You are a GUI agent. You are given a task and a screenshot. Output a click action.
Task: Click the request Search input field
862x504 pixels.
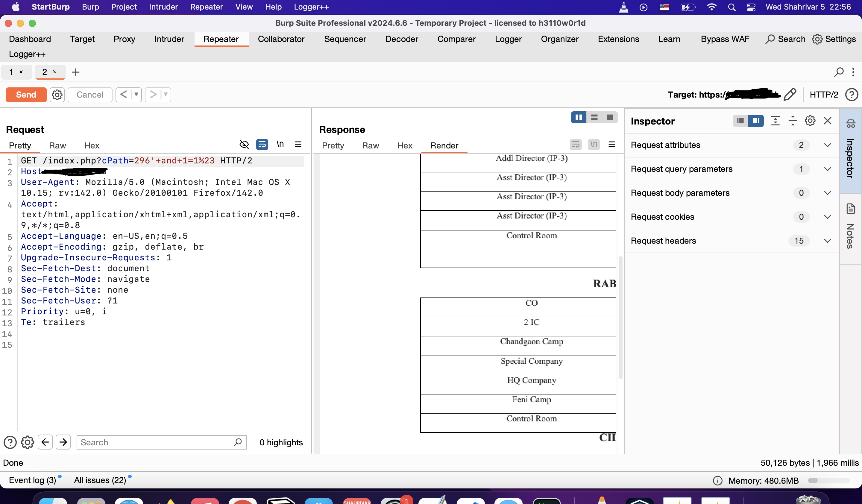pos(156,442)
